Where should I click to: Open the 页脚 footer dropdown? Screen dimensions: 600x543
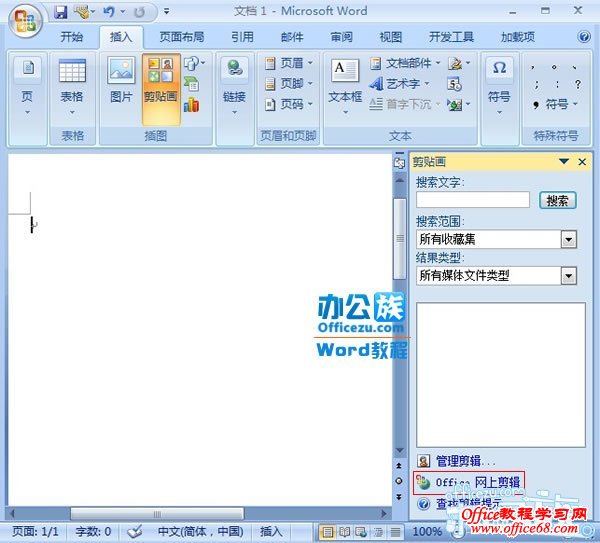pyautogui.click(x=289, y=83)
